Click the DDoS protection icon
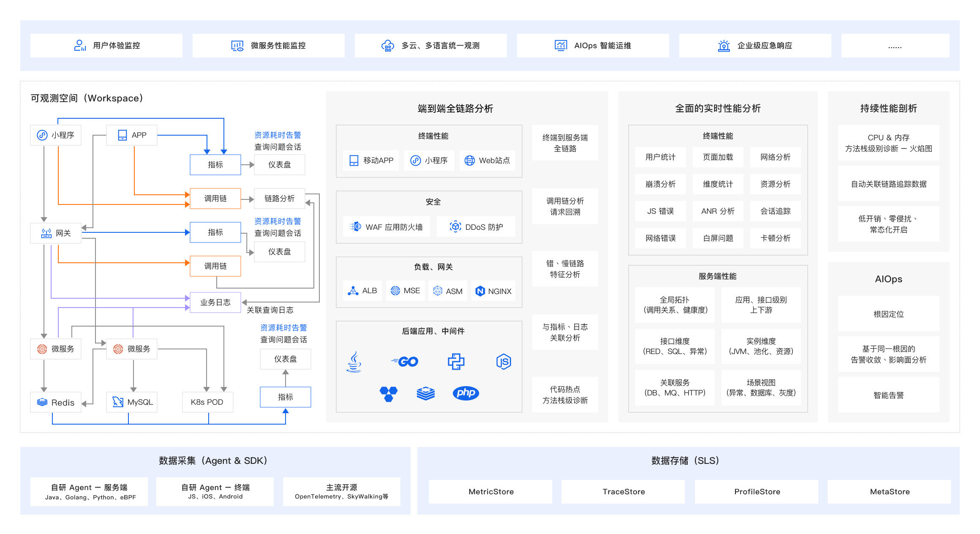The height and width of the screenshot is (534, 980). point(455,227)
